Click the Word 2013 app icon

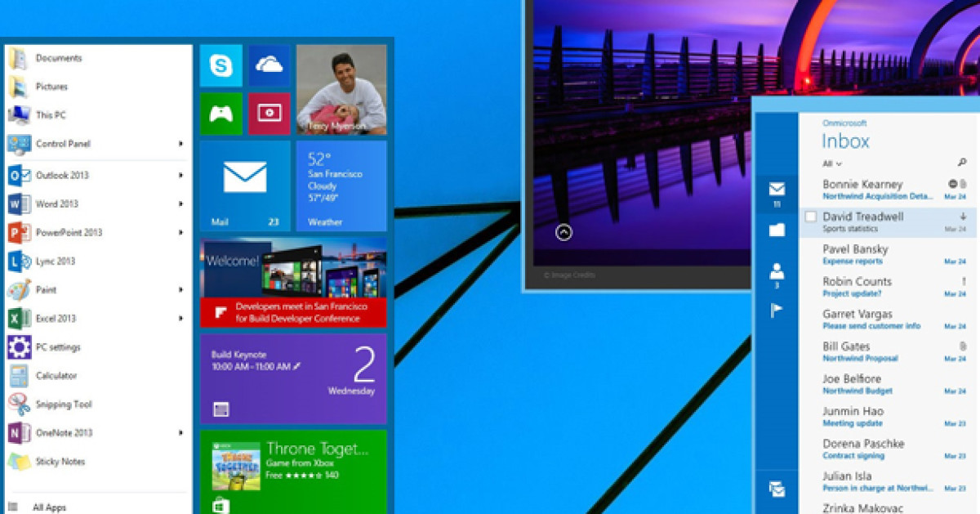(19, 204)
